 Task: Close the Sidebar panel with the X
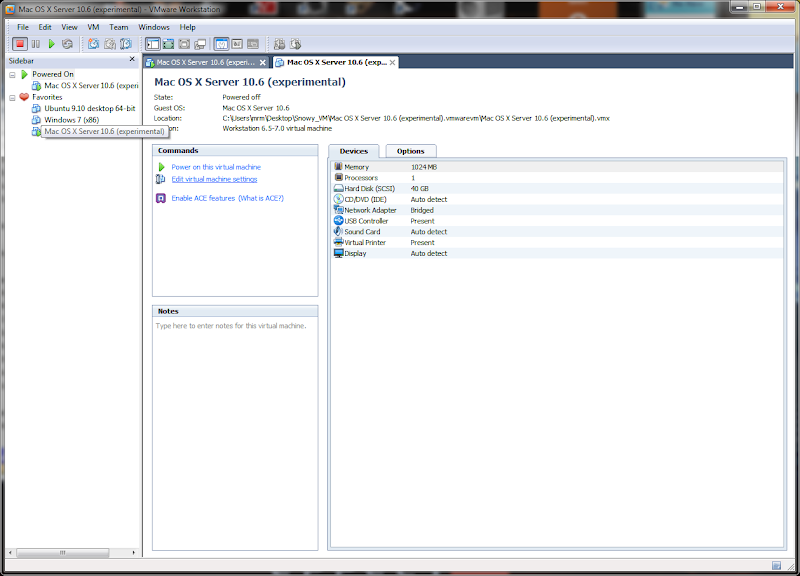(x=132, y=60)
